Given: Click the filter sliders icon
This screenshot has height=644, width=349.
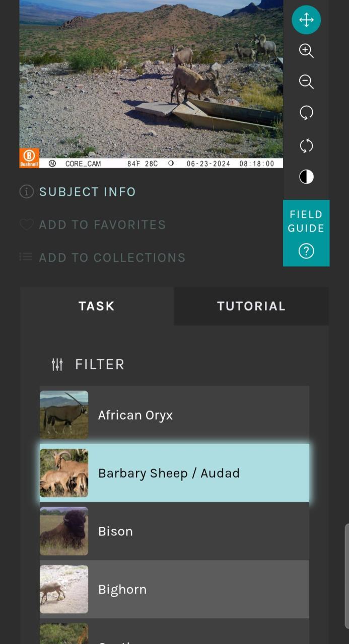Looking at the screenshot, I should click(x=57, y=364).
